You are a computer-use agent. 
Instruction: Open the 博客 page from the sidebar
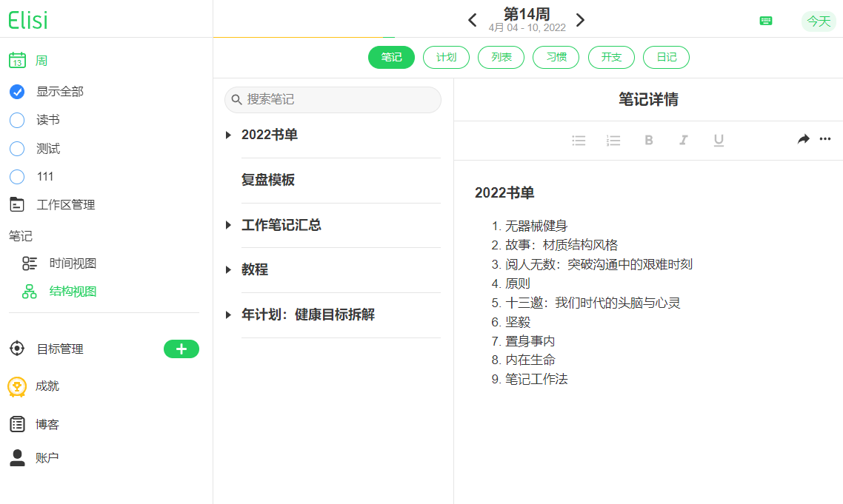coord(47,423)
